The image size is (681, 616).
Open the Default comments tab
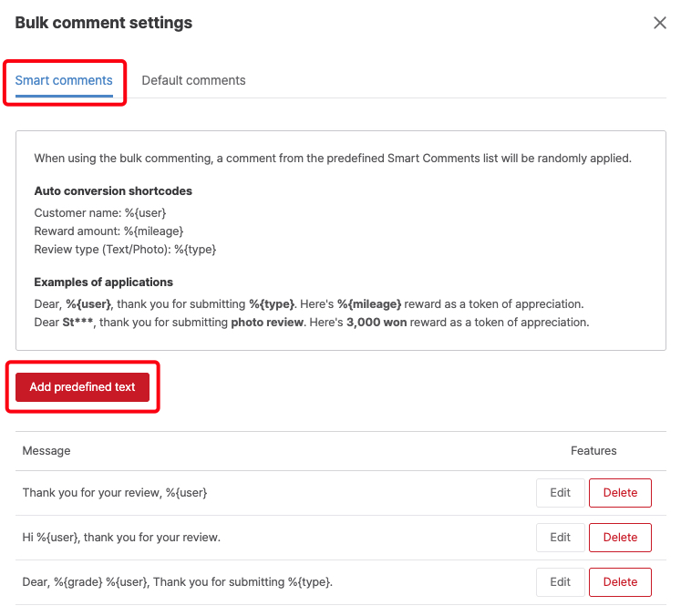click(x=193, y=80)
